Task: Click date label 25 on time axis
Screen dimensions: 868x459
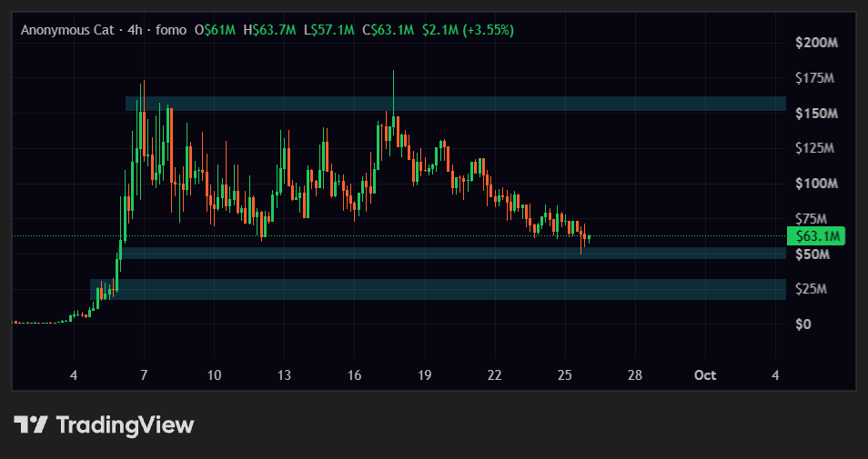Action: [565, 375]
